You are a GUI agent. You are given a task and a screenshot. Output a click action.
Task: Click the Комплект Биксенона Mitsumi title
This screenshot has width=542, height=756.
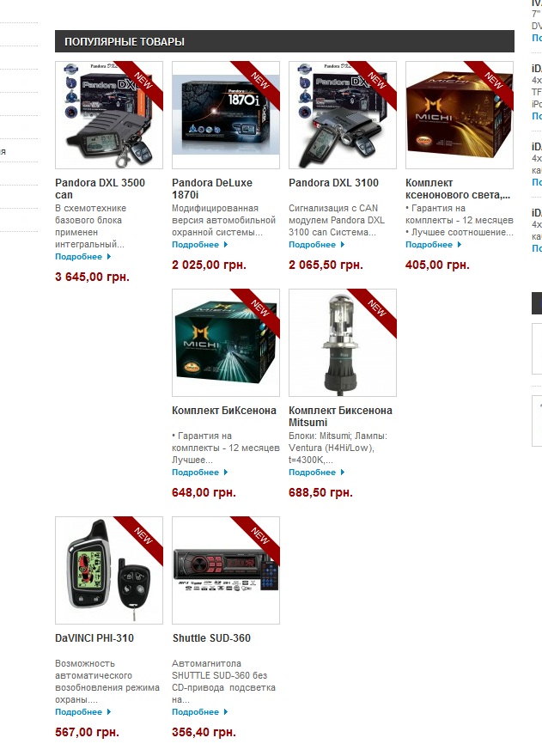coord(340,416)
